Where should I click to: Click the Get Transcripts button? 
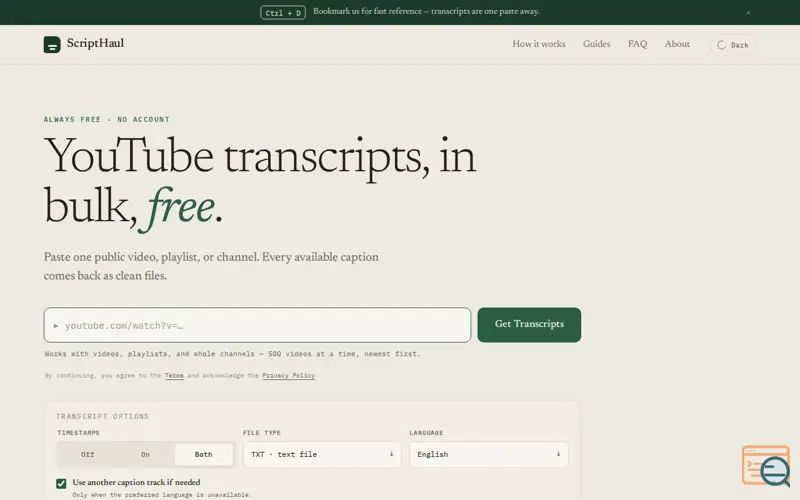(529, 324)
